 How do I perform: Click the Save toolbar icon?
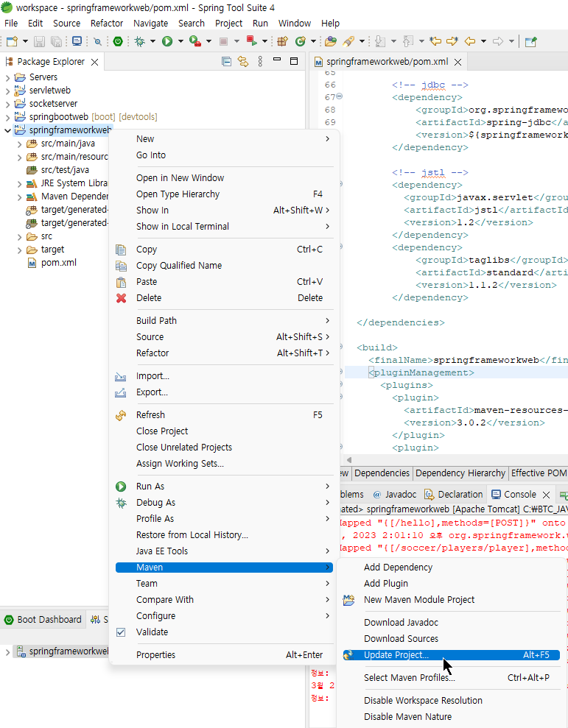pos(40,41)
